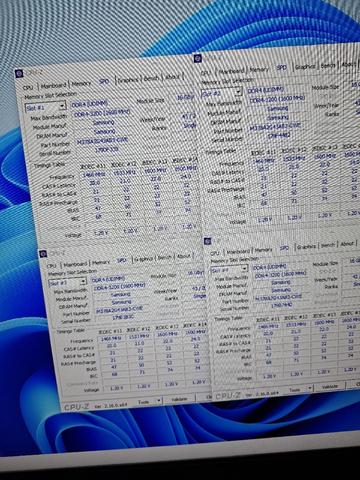Expand the Tools dropdown arrow in the Slot #4 window
360x480 pixels.
point(310,388)
